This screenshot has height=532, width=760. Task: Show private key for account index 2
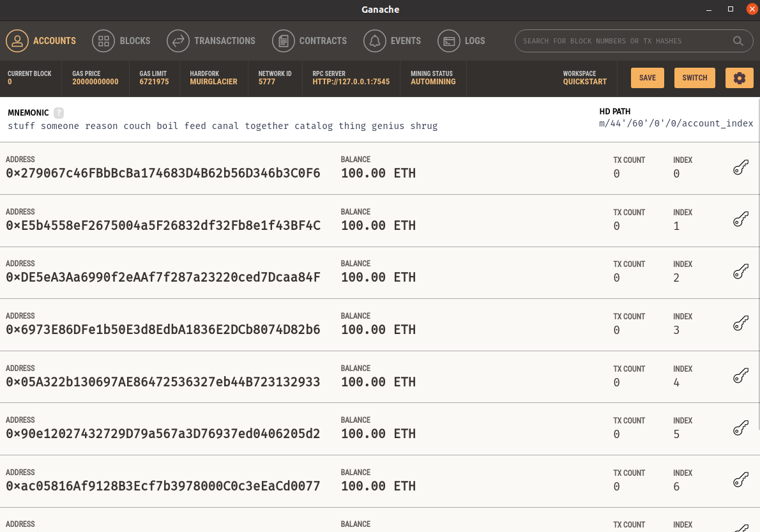coord(741,272)
